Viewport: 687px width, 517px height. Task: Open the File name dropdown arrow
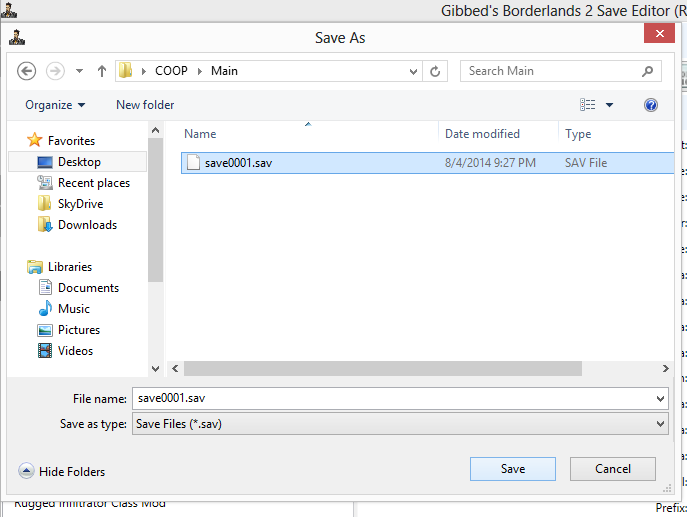click(x=660, y=399)
